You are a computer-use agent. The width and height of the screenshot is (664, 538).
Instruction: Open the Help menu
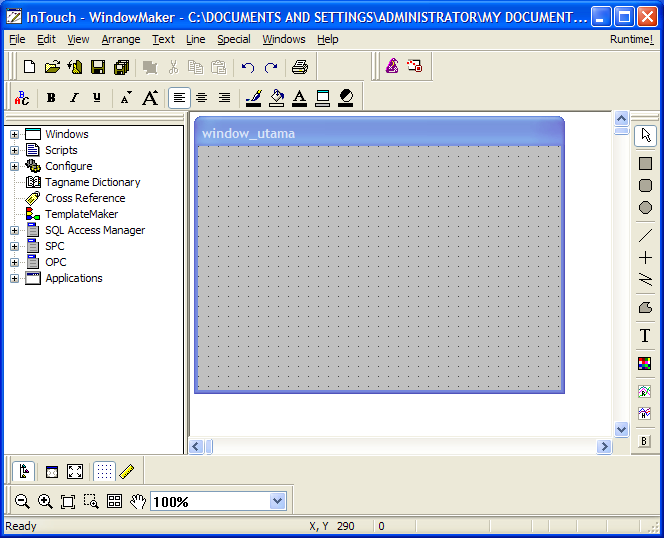coord(328,39)
